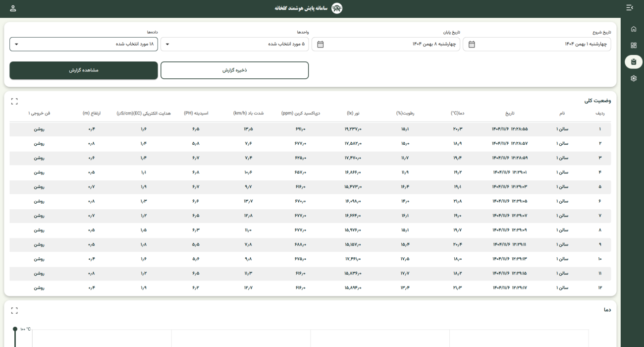Click light value ۱۶,۶۶۴٫۰ in row ۷

(353, 216)
